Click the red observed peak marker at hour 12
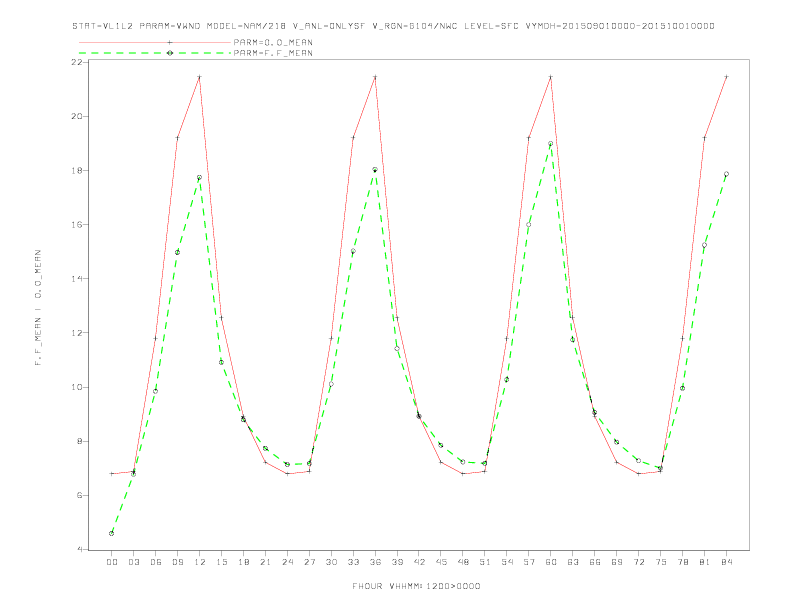Screen dimensions: 792x612 point(200,77)
